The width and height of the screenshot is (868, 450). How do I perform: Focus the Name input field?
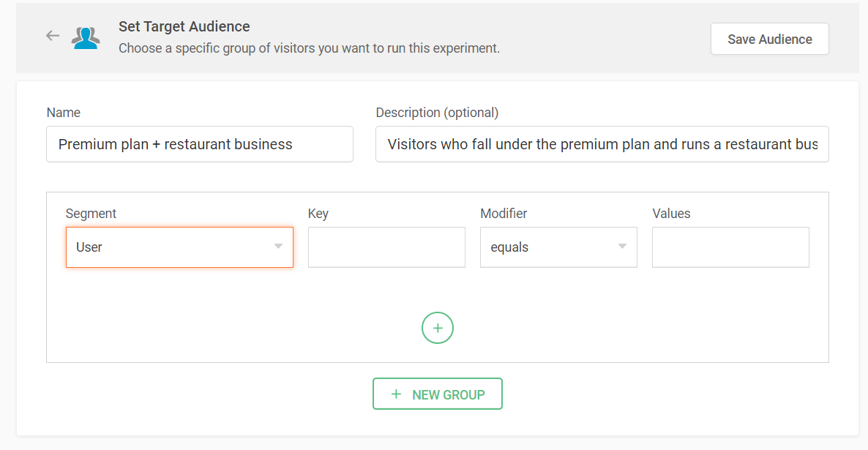click(199, 144)
